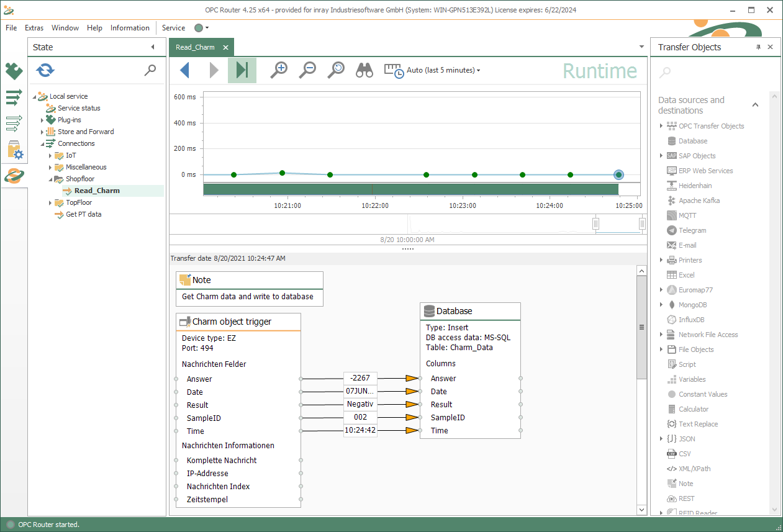The image size is (783, 532).
Task: Select Service status in the tree
Action: (x=79, y=108)
